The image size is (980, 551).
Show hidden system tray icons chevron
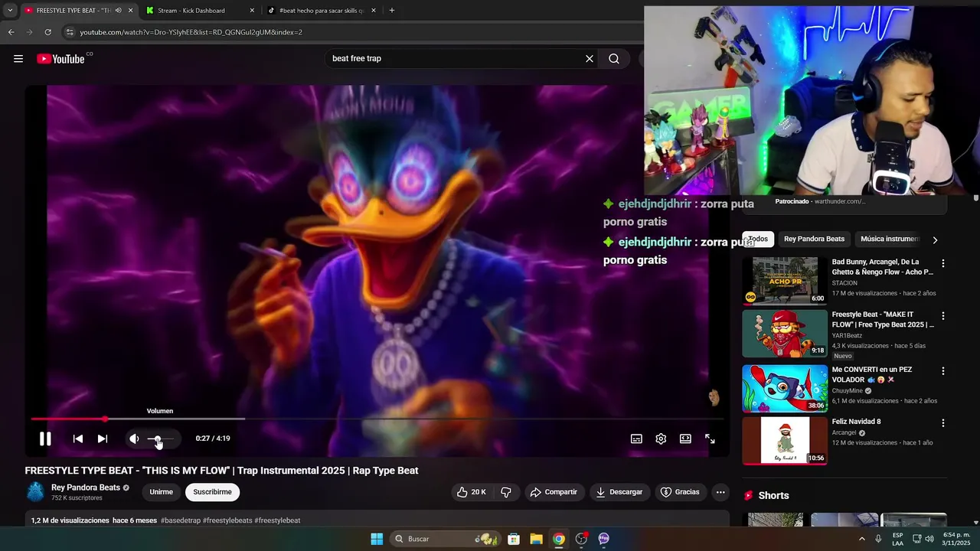click(x=861, y=539)
